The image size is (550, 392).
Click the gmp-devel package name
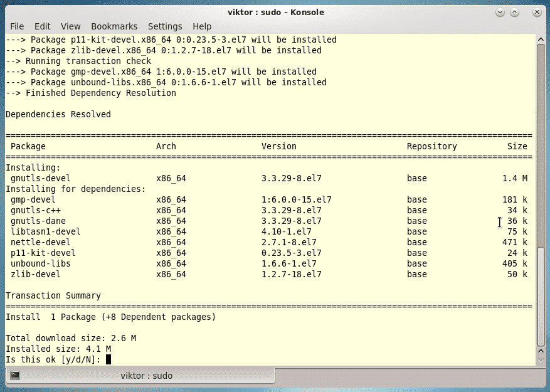click(33, 199)
